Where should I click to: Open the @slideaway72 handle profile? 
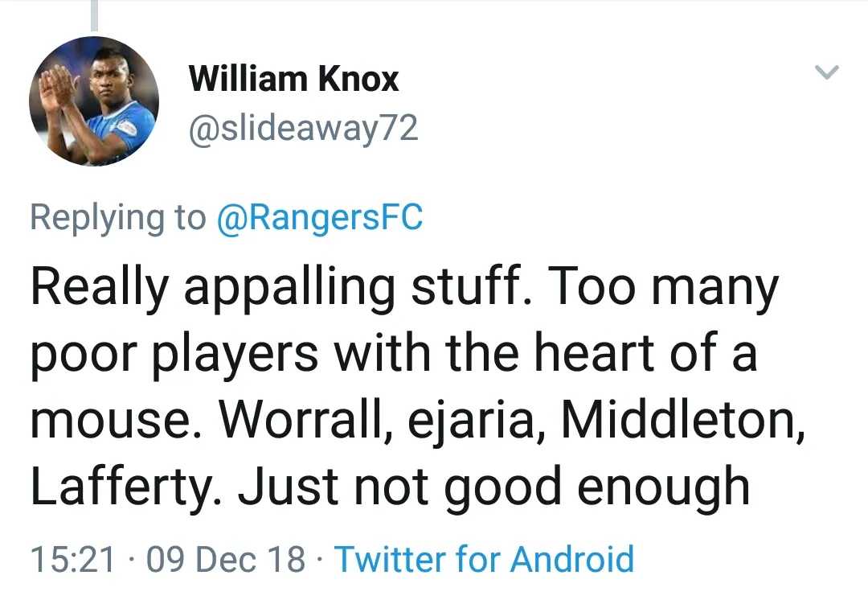tap(303, 128)
